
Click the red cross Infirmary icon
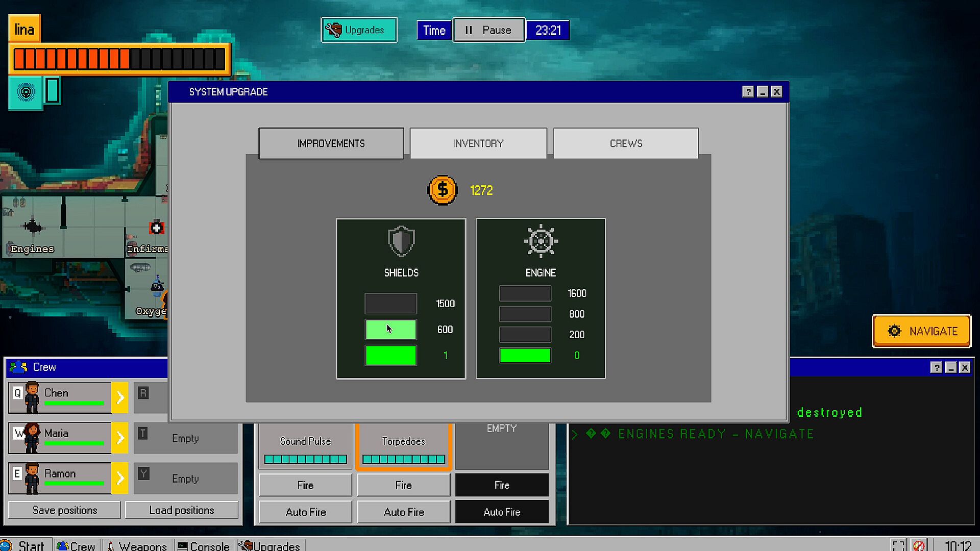coord(157,228)
